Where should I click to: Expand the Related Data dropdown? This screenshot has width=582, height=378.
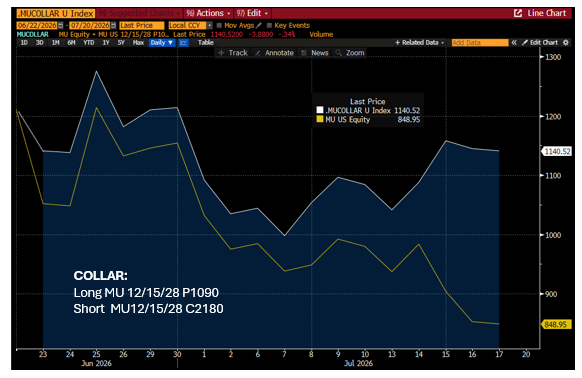point(420,42)
